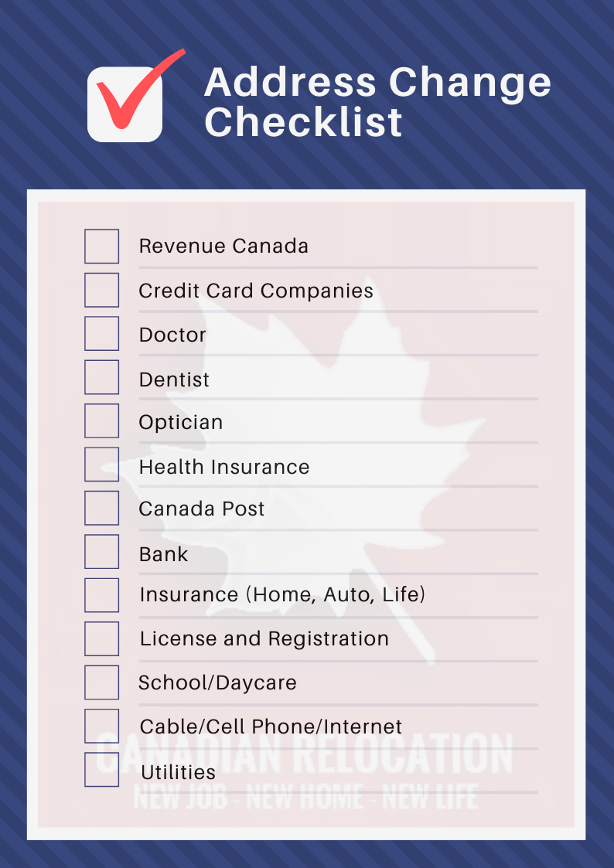The image size is (614, 868).
Task: Mark the Doctor checkbox
Action: 102,334
